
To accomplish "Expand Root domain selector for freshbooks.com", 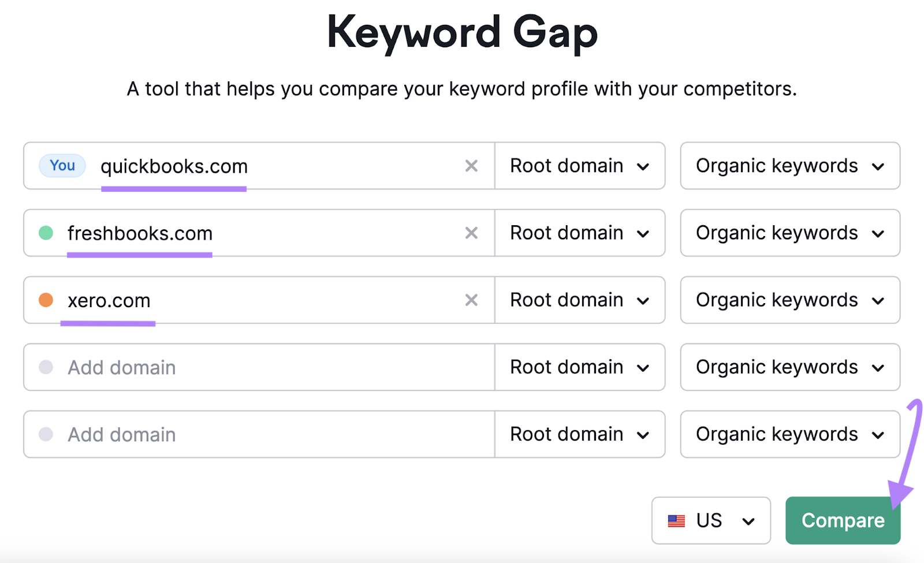I will [579, 233].
